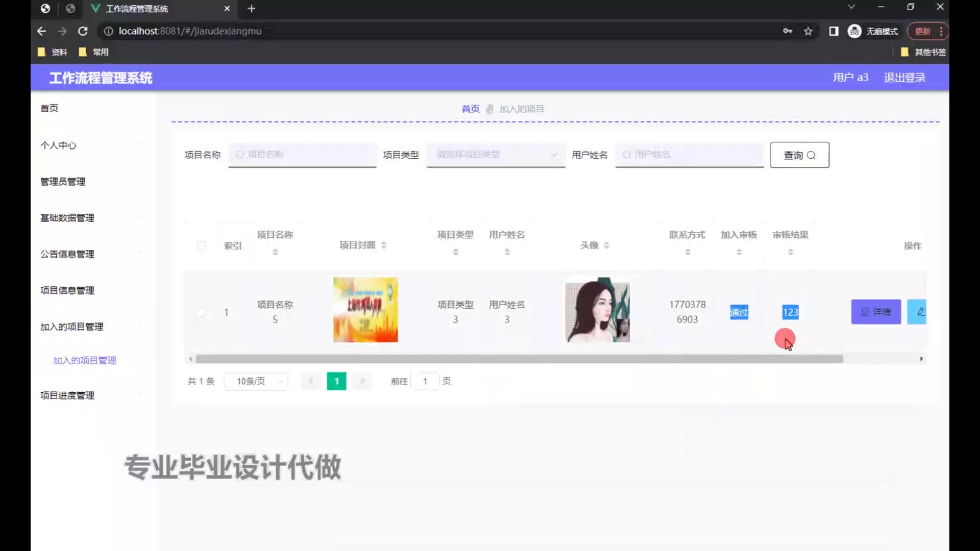Check the checkbox for row 1

(x=201, y=312)
